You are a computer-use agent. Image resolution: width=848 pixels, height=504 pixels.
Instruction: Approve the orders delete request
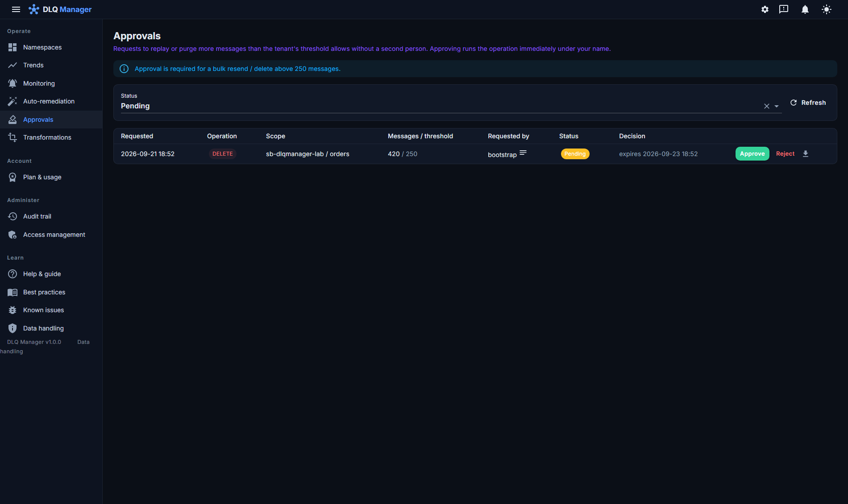pyautogui.click(x=752, y=154)
